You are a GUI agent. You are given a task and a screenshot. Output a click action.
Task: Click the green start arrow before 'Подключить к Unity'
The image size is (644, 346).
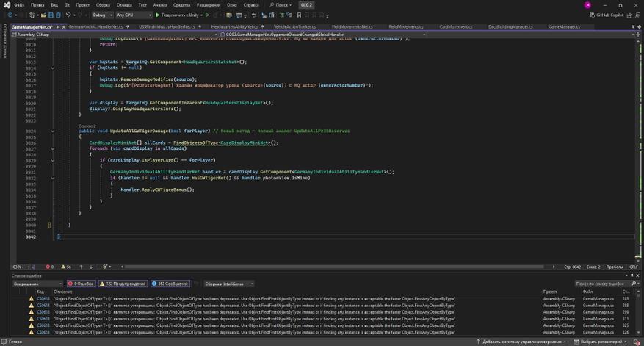(157, 15)
